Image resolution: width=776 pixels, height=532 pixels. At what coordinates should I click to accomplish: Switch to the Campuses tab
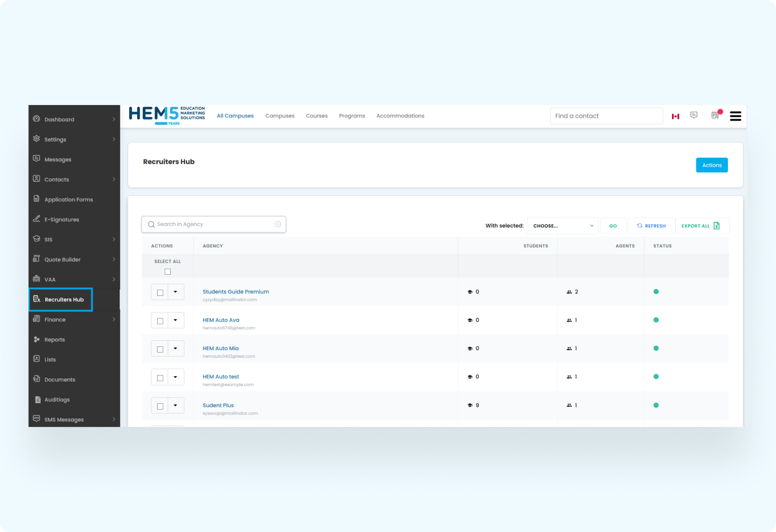point(280,116)
